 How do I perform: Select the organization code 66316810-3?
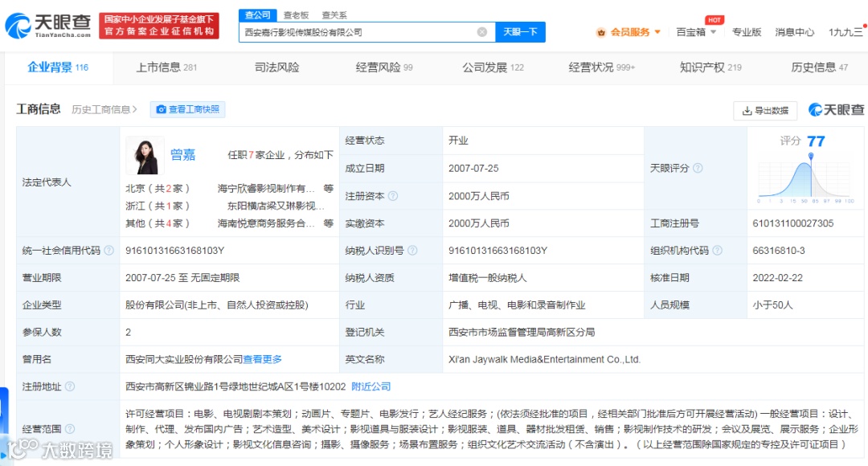coord(778,250)
